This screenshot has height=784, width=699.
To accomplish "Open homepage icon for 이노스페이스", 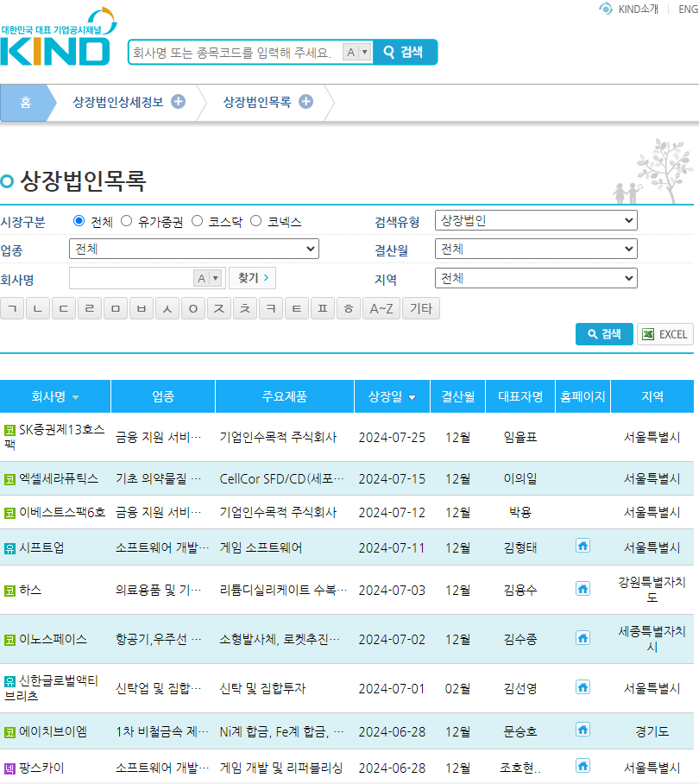I will (x=582, y=638).
